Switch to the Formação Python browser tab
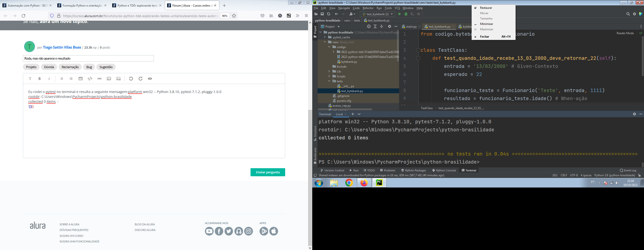 coord(82,6)
